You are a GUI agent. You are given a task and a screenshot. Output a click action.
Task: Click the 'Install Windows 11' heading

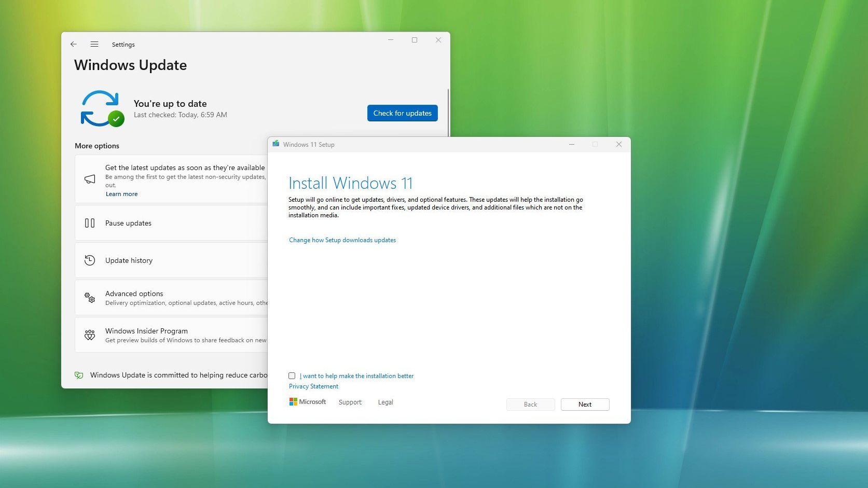[x=351, y=183]
